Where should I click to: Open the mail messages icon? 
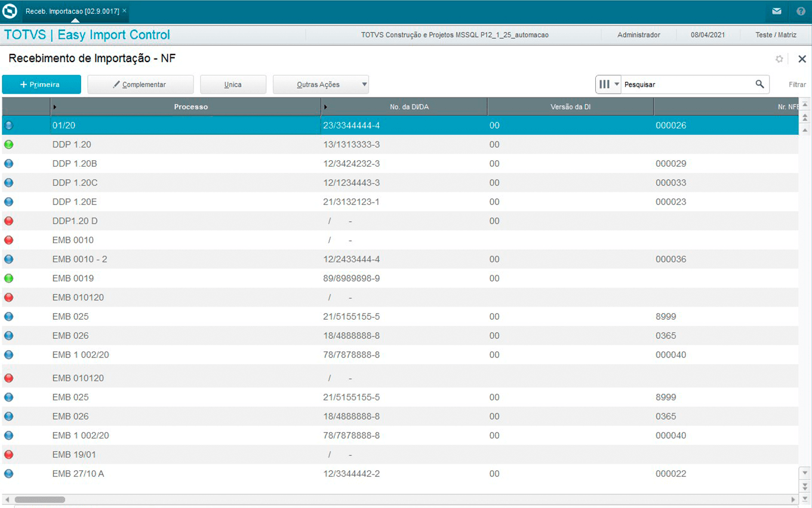(776, 11)
